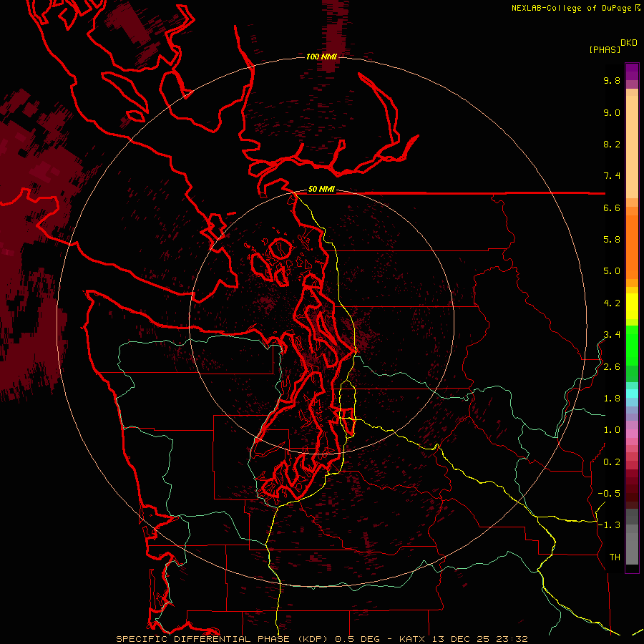
Task: Pick the peach band of the color scale
Action: click(x=632, y=147)
